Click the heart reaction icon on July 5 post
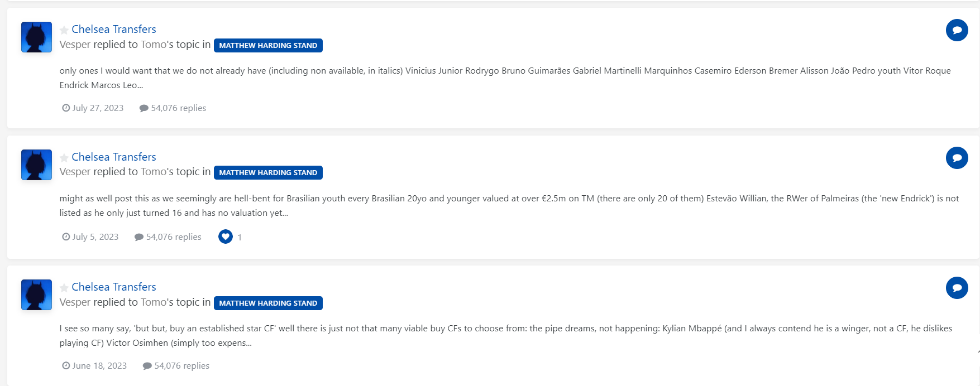 226,237
